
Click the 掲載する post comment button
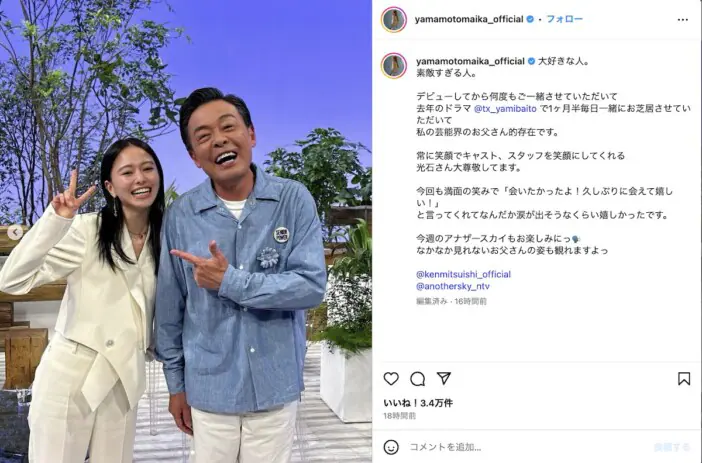(672, 447)
